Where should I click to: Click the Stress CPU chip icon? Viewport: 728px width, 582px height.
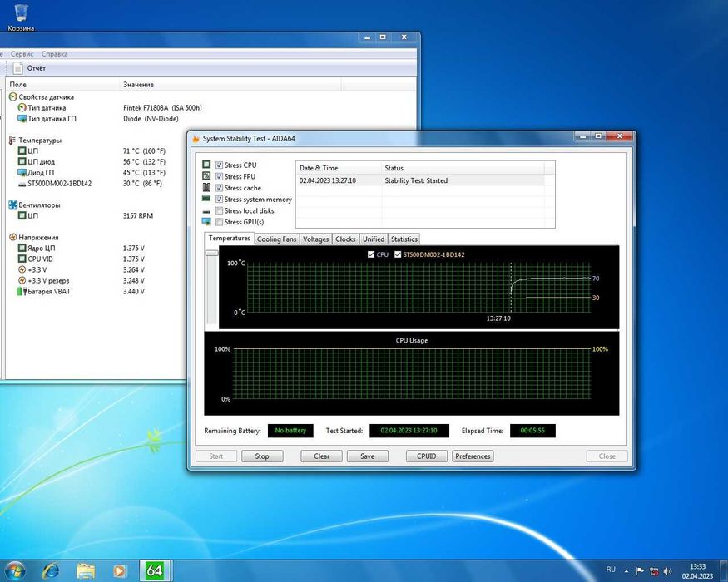point(206,165)
